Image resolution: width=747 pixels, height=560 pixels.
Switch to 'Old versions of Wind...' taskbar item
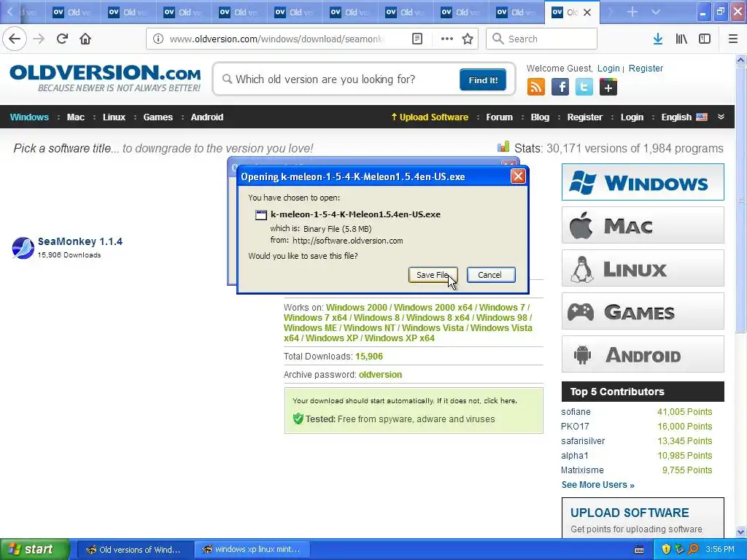click(134, 550)
